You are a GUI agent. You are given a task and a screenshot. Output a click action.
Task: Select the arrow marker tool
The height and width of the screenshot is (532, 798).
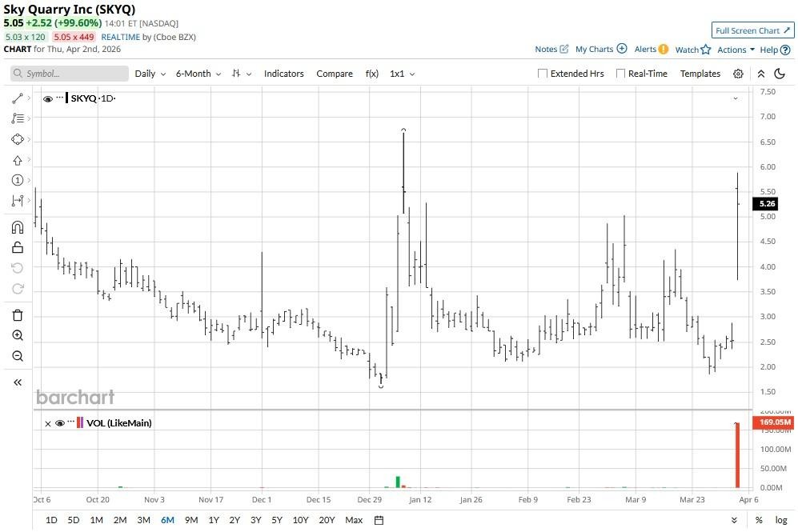pos(18,160)
